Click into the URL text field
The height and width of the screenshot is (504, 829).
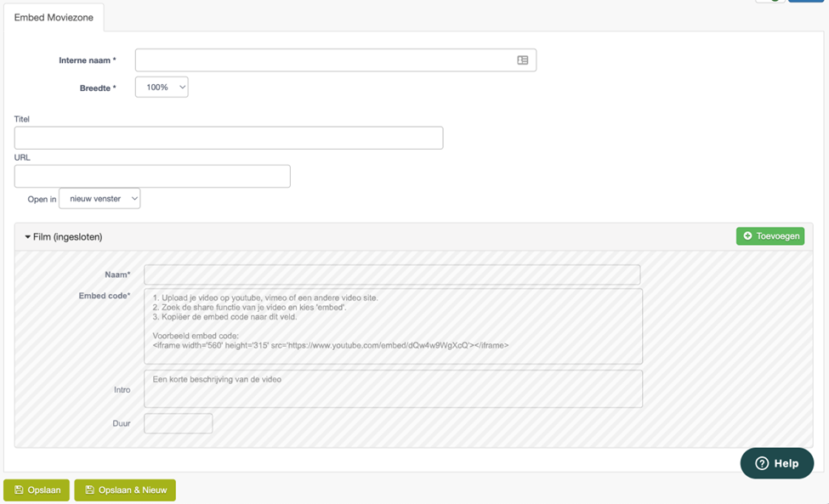152,176
